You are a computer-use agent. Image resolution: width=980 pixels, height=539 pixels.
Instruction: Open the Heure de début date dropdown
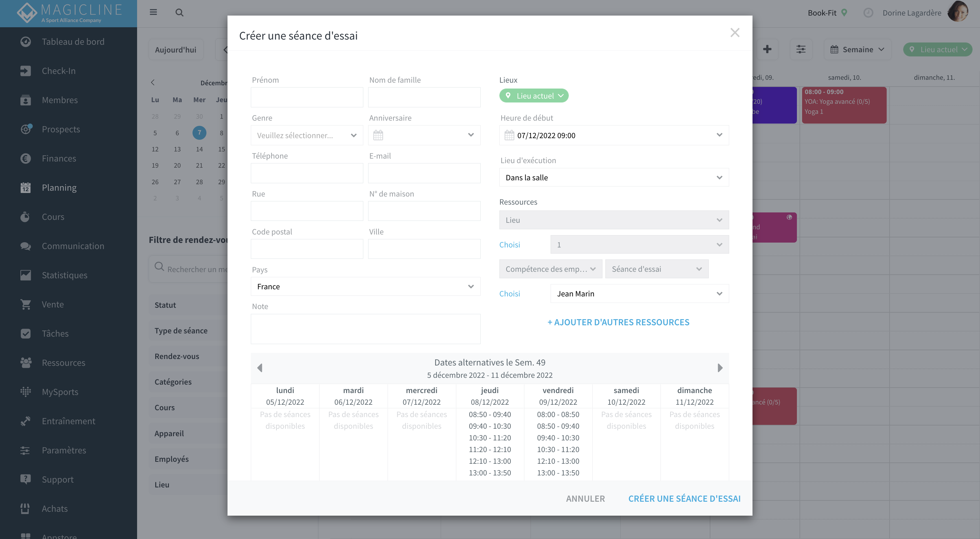(614, 135)
